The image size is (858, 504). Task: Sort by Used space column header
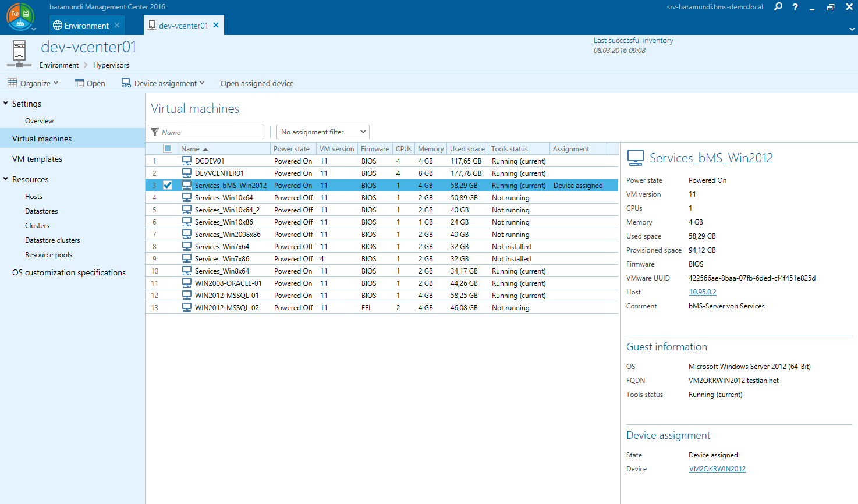(x=467, y=149)
